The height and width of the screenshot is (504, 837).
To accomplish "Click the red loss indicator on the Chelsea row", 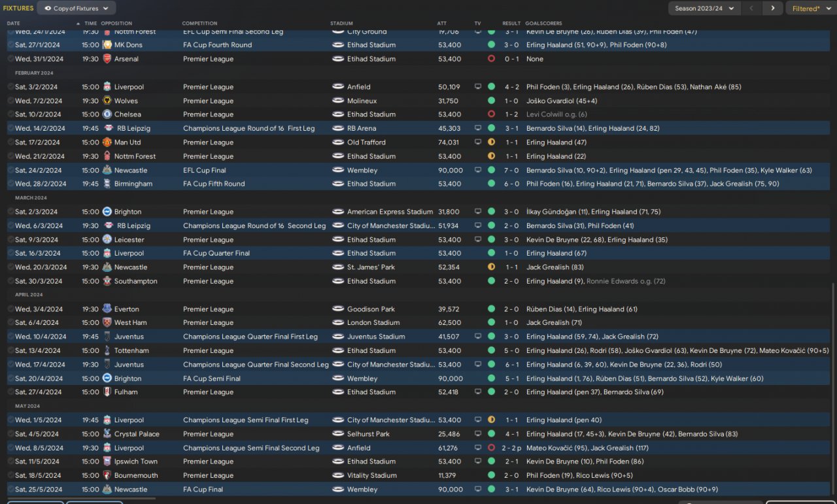I will (x=491, y=114).
